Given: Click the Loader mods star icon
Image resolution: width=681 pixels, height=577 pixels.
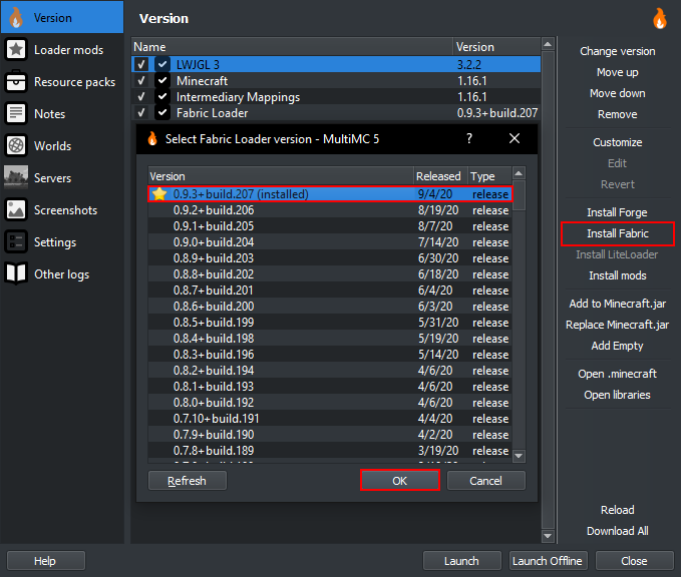Looking at the screenshot, I should point(16,49).
